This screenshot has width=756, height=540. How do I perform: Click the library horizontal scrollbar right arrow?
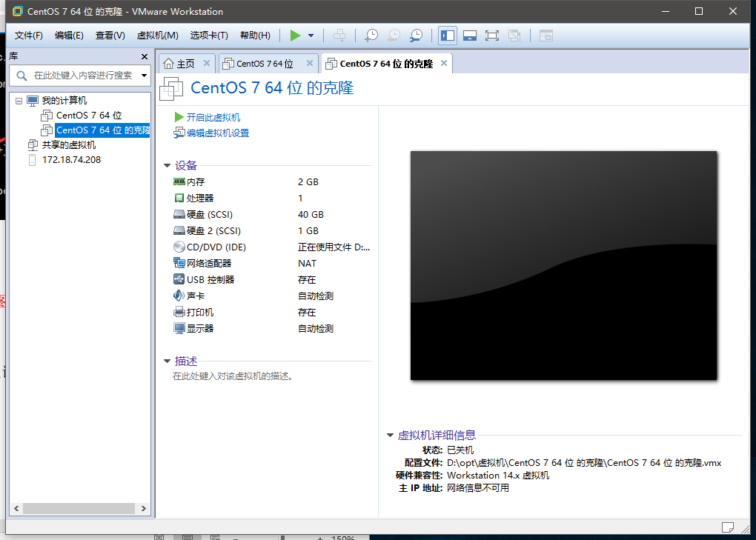tap(143, 508)
